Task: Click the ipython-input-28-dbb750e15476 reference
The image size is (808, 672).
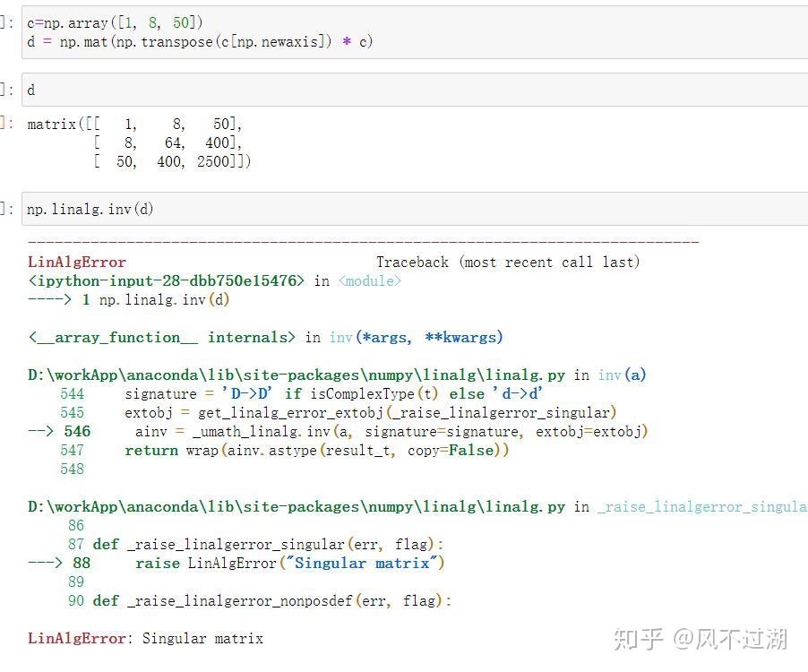Action: point(166,281)
